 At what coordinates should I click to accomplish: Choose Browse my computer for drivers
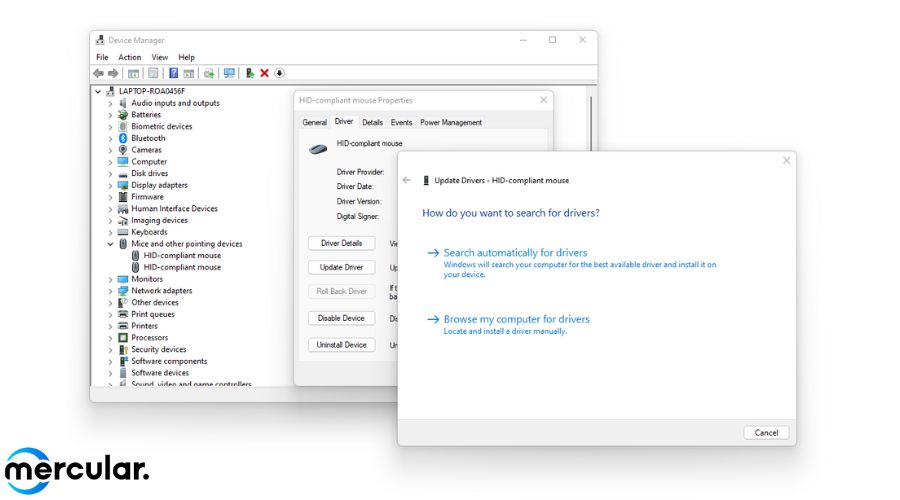click(517, 319)
